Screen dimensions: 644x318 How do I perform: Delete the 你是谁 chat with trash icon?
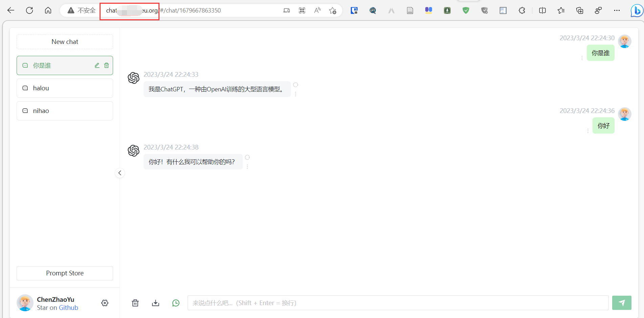pyautogui.click(x=106, y=65)
